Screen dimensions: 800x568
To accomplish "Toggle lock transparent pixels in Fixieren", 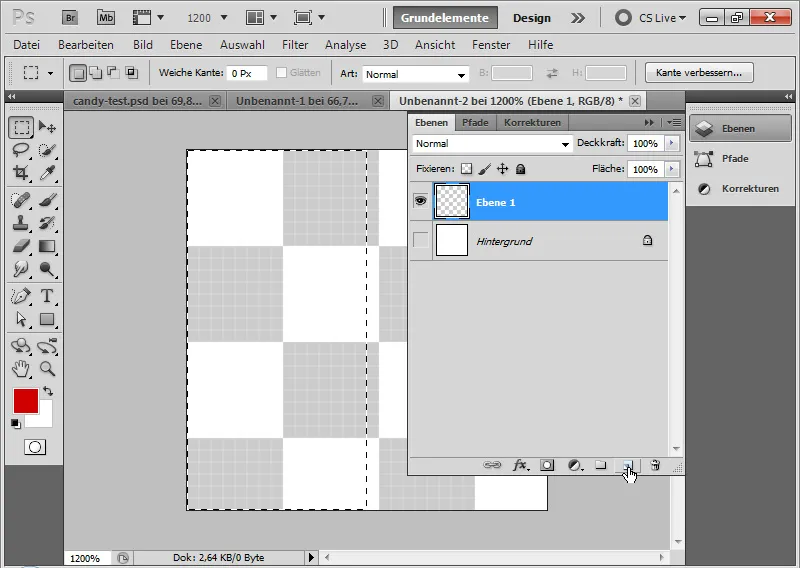I will [x=466, y=169].
